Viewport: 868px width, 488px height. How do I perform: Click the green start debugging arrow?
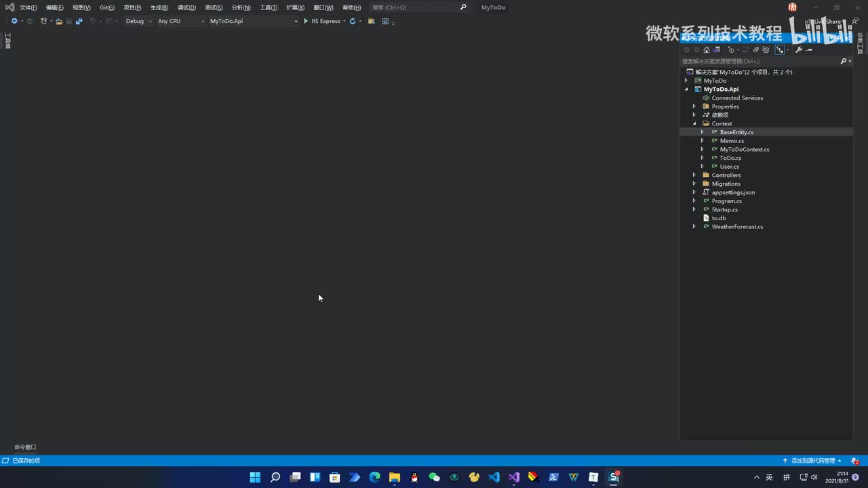[x=306, y=21]
